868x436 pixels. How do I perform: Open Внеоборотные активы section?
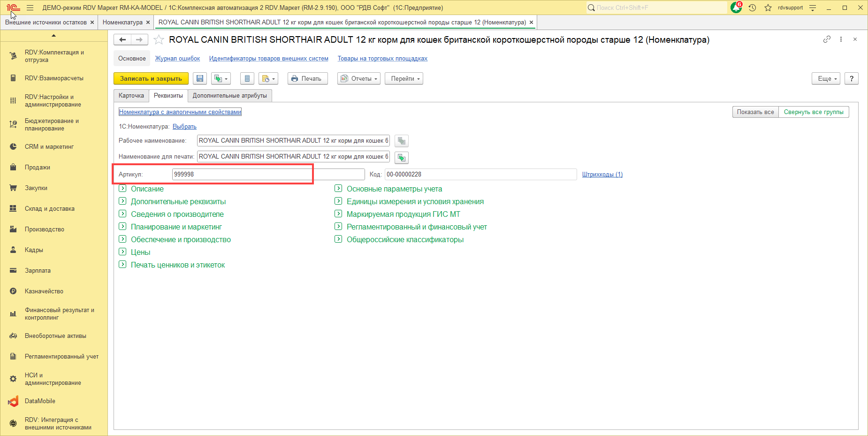click(x=54, y=336)
